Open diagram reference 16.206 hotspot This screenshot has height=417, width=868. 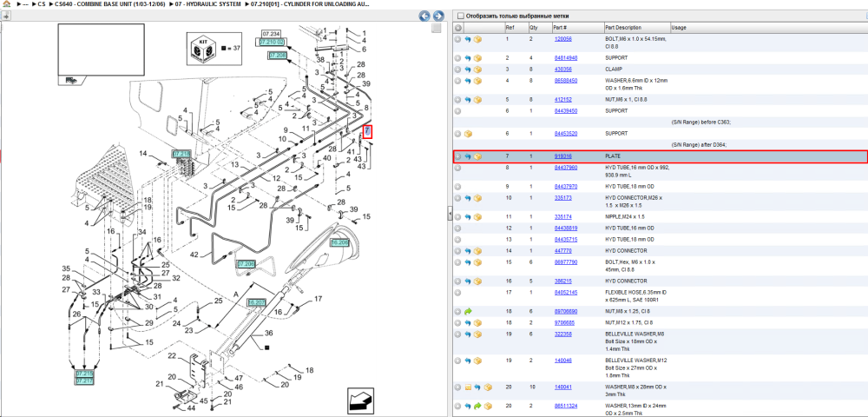(x=340, y=242)
